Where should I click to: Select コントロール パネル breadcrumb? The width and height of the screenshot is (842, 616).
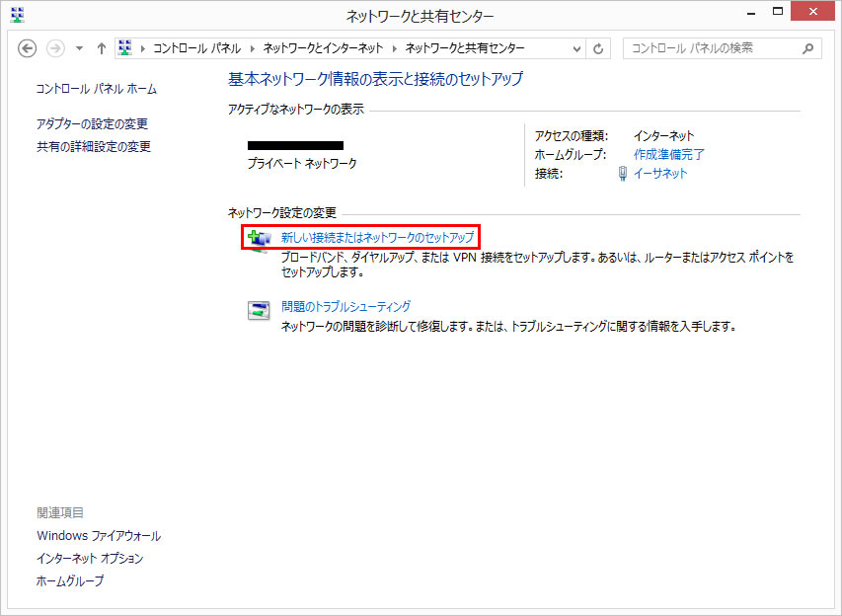point(197,48)
